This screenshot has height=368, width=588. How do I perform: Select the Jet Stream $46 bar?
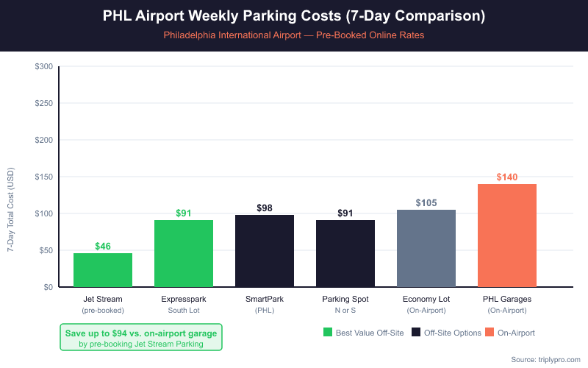pyautogui.click(x=103, y=270)
